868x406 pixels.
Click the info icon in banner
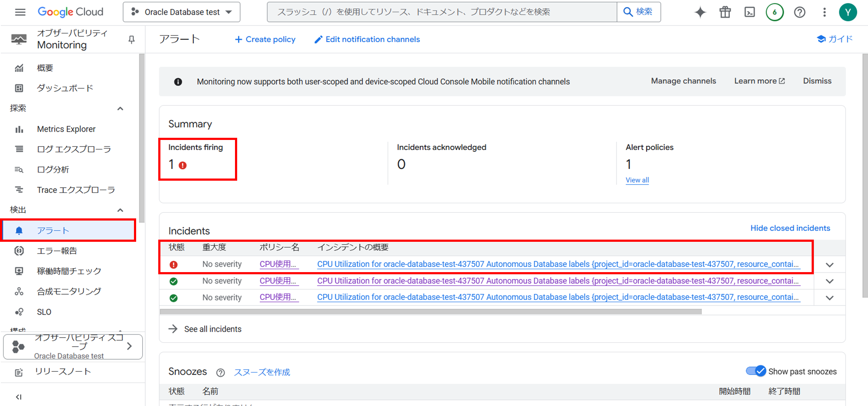click(178, 82)
